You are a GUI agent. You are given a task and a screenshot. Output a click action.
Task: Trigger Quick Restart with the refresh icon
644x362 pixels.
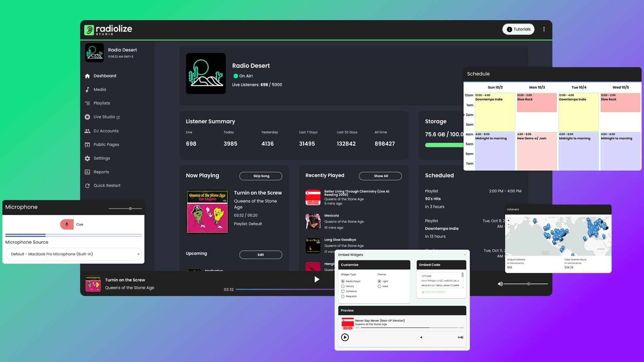tap(88, 185)
